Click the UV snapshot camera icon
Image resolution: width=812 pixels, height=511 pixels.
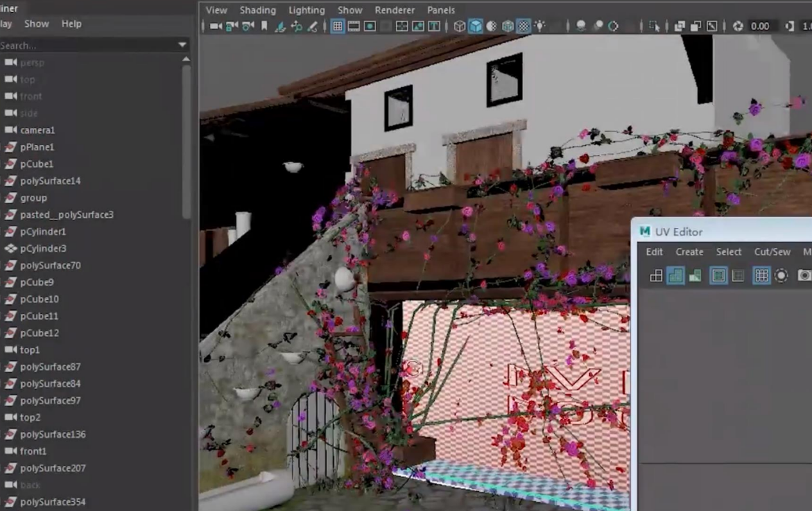tap(804, 275)
